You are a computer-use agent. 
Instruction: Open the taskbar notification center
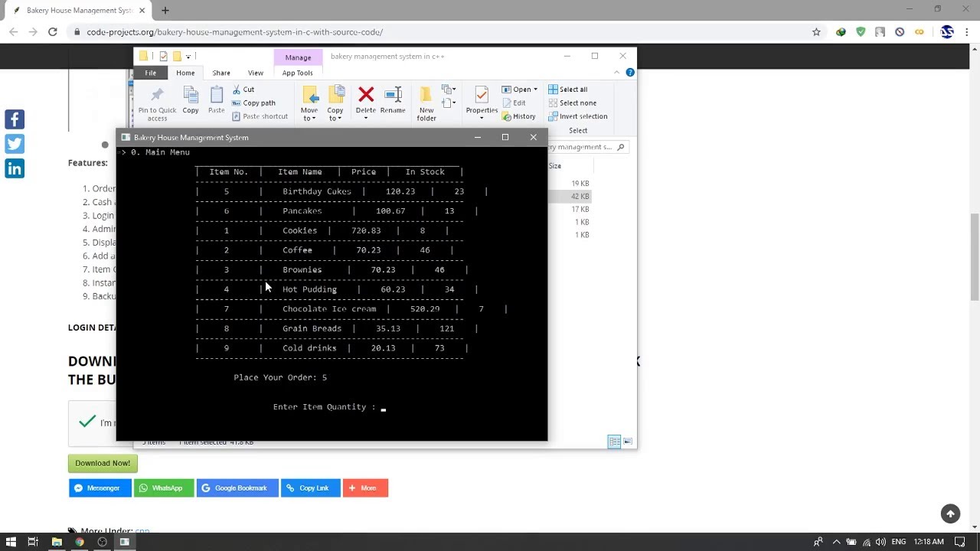tap(959, 542)
